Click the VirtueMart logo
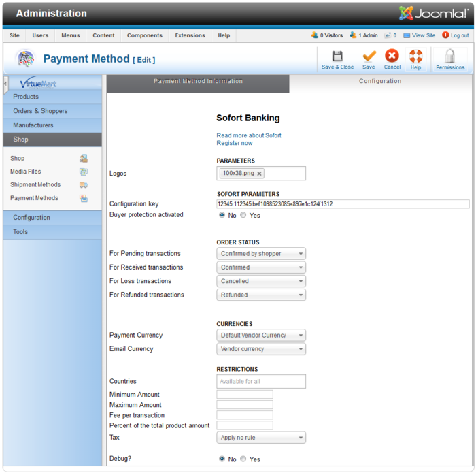The height and width of the screenshot is (473, 476). [x=38, y=82]
